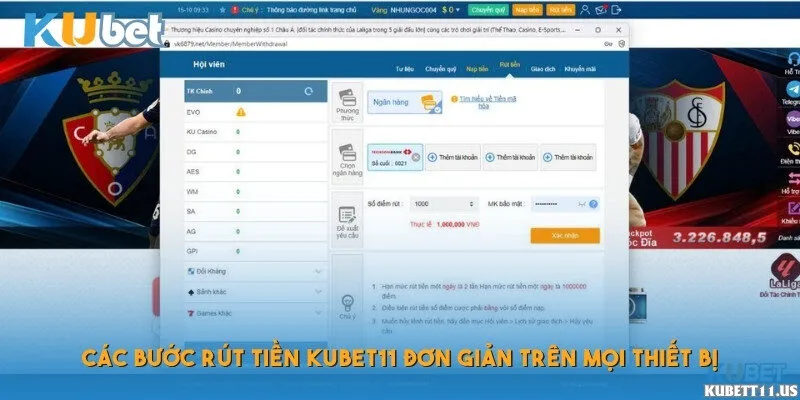
Task: Click the NHUNGOC004 username in top bar
Action: (413, 10)
